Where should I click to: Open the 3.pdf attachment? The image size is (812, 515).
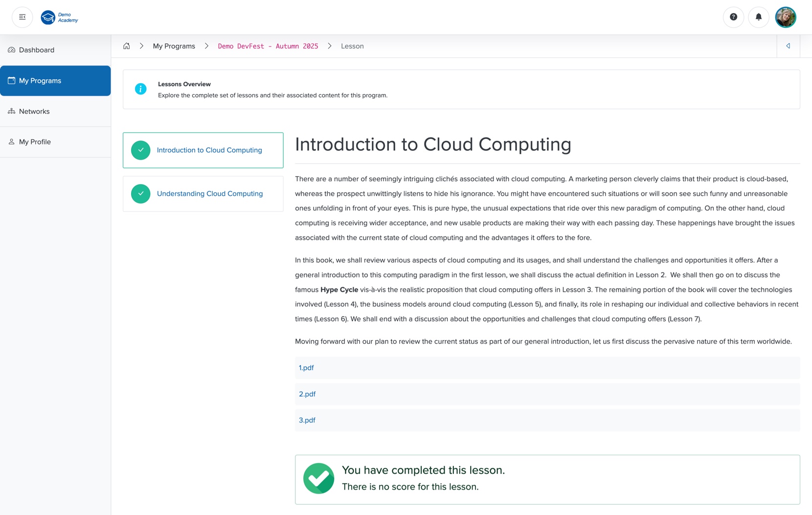(x=307, y=421)
